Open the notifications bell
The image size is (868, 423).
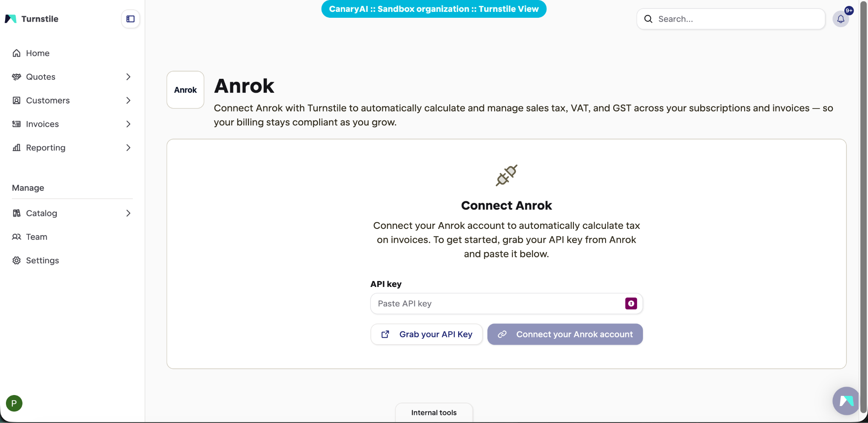pyautogui.click(x=841, y=19)
